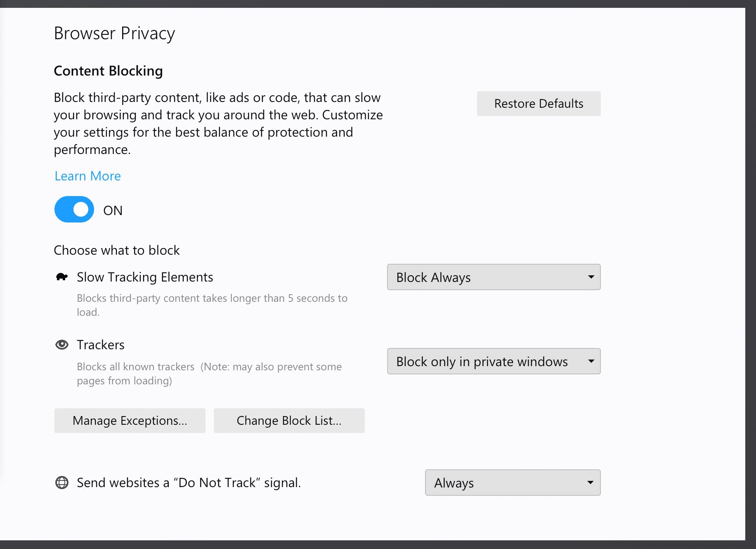Open the Do Not Track 'Always' dropdown

pyautogui.click(x=513, y=483)
